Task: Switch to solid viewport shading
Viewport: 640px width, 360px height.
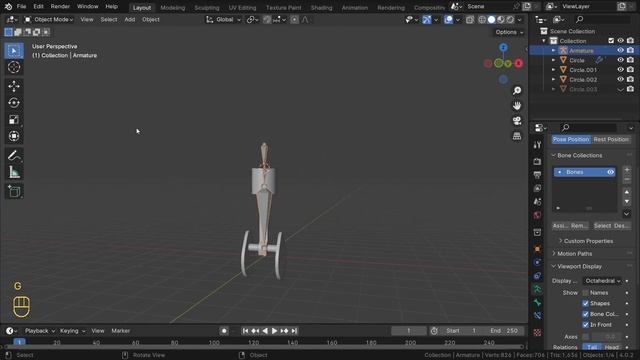Action: (491, 20)
